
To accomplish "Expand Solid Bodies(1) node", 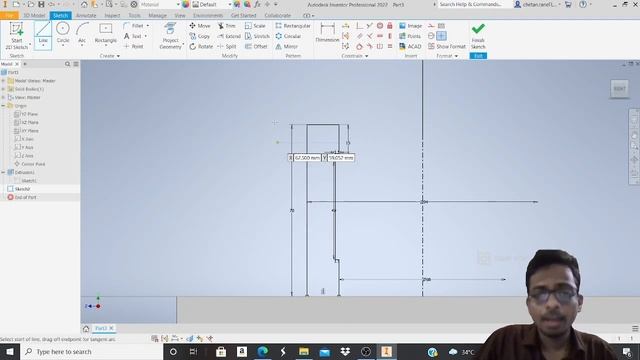I will click(x=4, y=89).
